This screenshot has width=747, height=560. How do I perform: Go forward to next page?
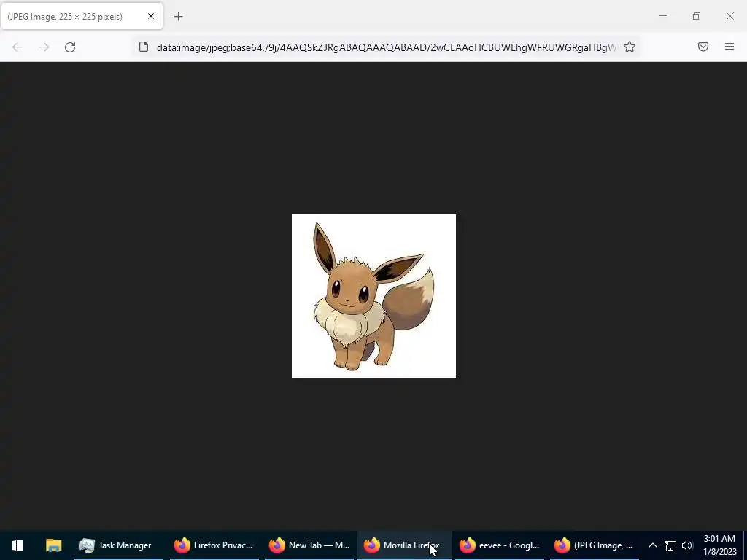pyautogui.click(x=44, y=47)
